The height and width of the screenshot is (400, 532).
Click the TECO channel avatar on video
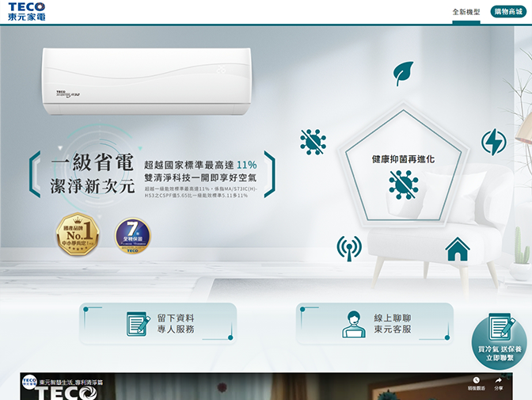coord(29,382)
